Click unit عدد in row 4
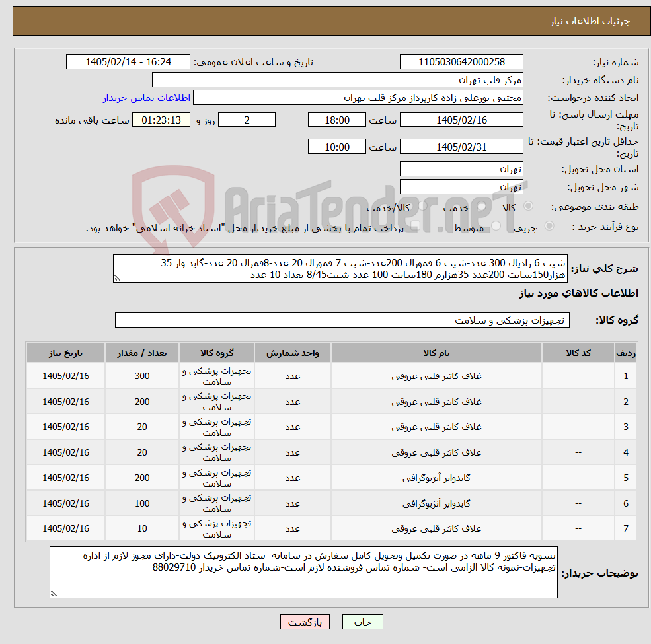 [x=293, y=452]
